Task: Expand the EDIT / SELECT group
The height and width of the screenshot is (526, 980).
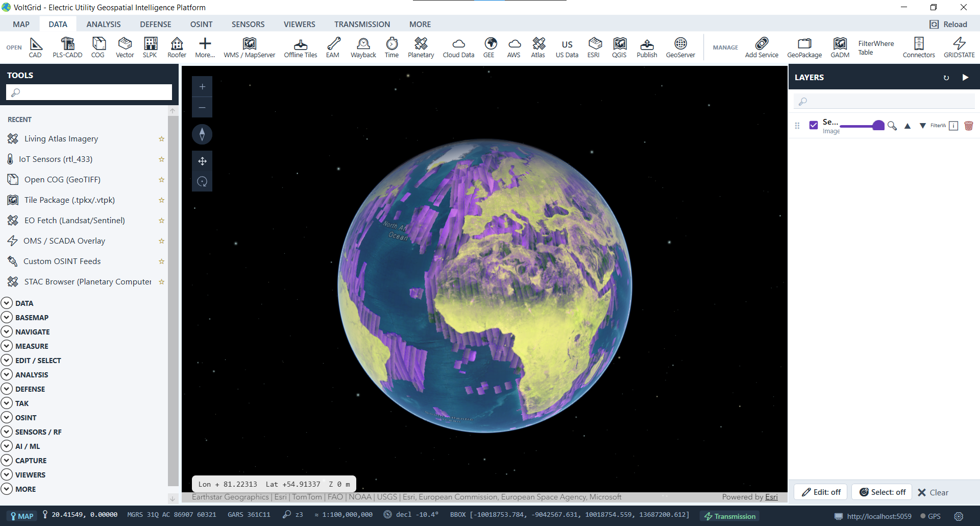Action: 7,360
